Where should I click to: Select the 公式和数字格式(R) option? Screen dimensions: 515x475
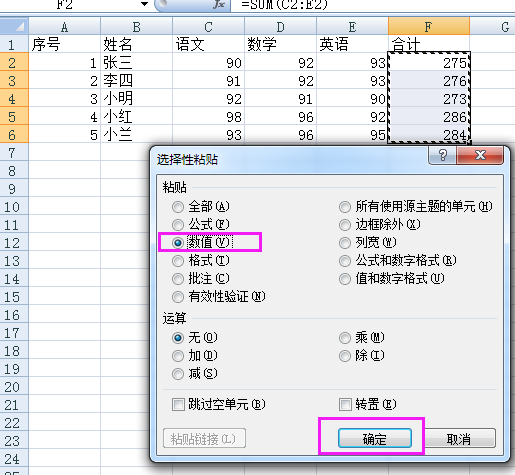(398, 261)
